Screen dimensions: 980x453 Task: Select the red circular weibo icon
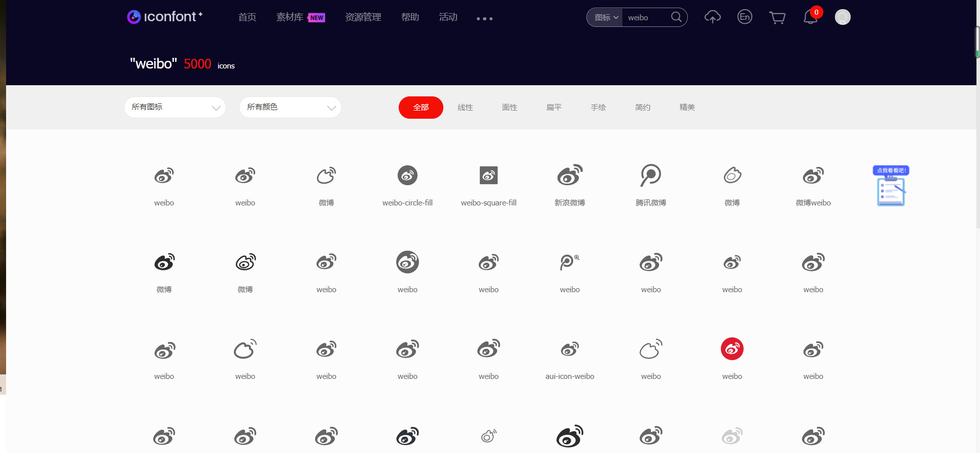coord(732,349)
